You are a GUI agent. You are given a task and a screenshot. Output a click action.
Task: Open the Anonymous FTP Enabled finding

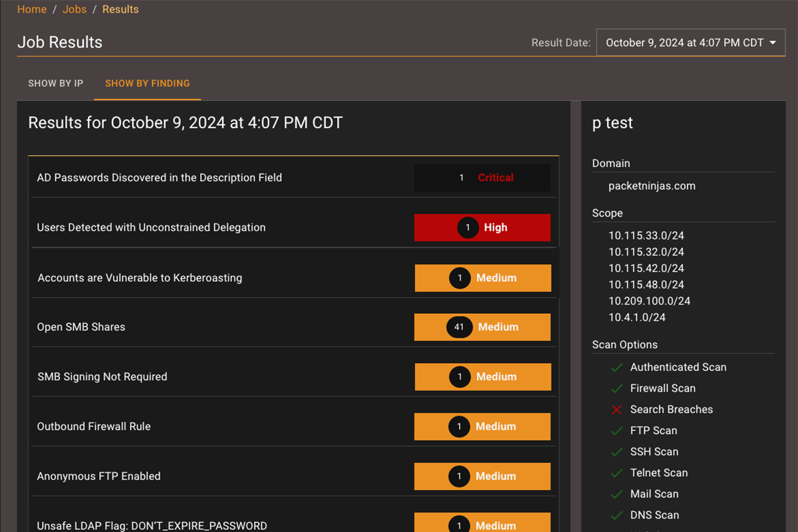pyautogui.click(x=98, y=476)
